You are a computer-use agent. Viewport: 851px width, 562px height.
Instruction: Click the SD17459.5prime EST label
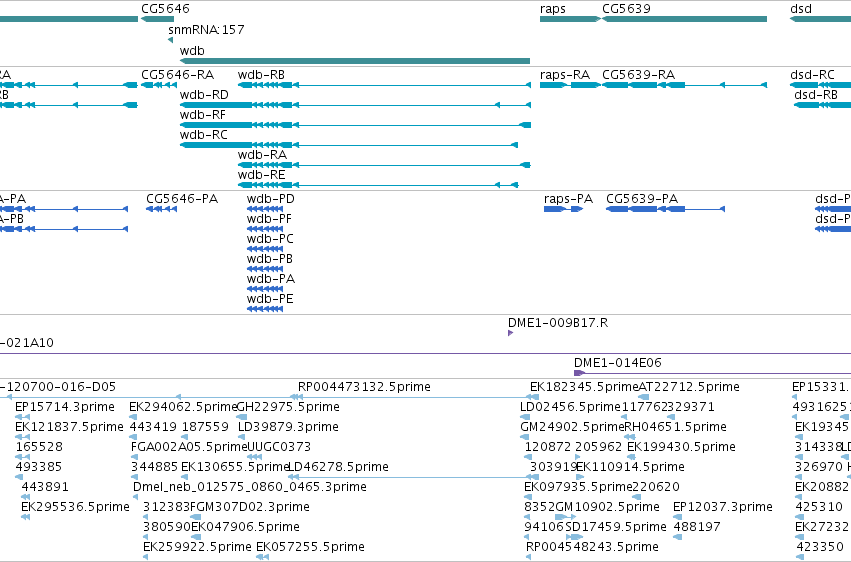(x=615, y=527)
